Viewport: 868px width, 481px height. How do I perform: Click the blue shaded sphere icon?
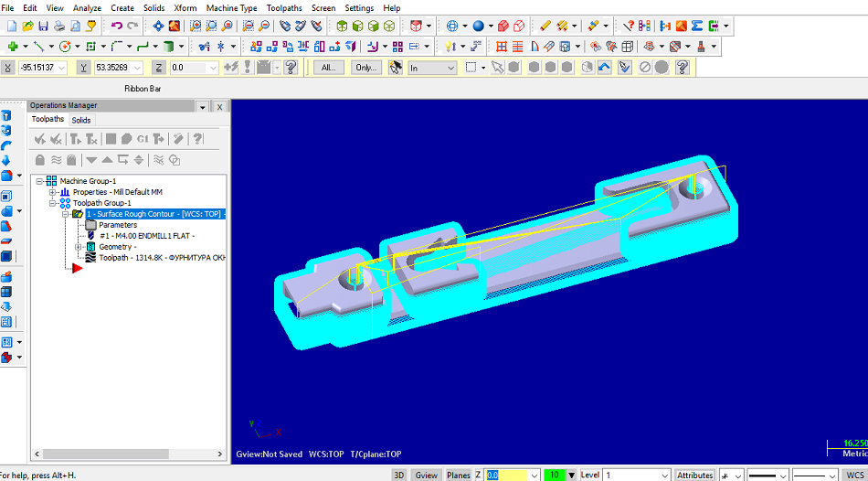pyautogui.click(x=478, y=26)
